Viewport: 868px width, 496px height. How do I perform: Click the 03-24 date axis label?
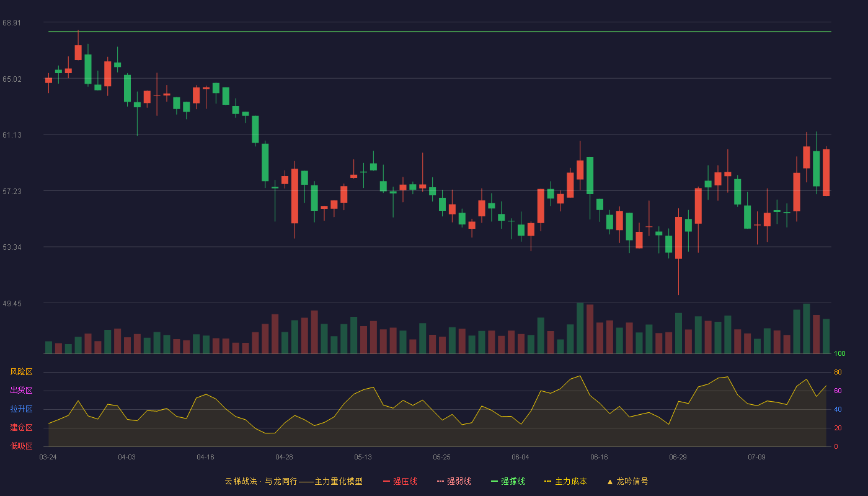pyautogui.click(x=48, y=457)
